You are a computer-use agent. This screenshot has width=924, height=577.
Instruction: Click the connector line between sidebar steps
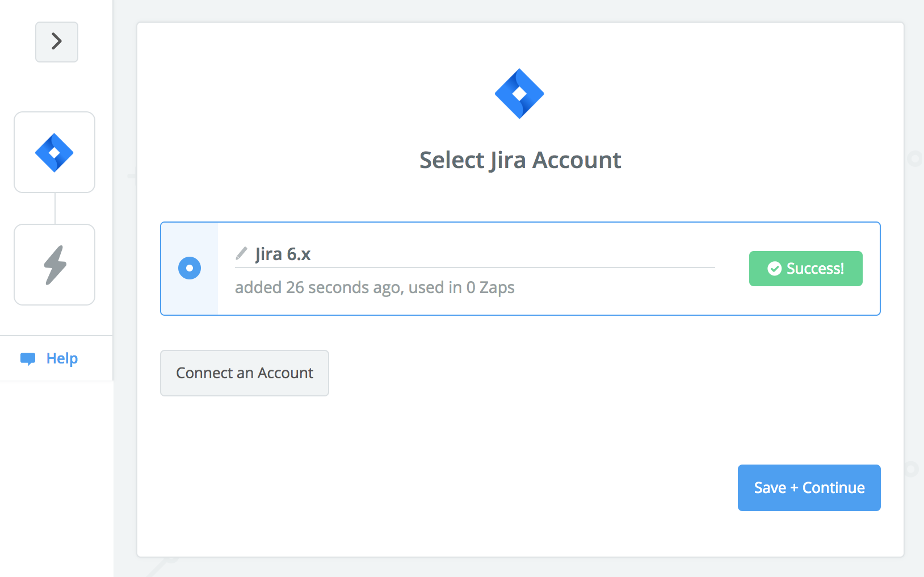[x=55, y=208]
